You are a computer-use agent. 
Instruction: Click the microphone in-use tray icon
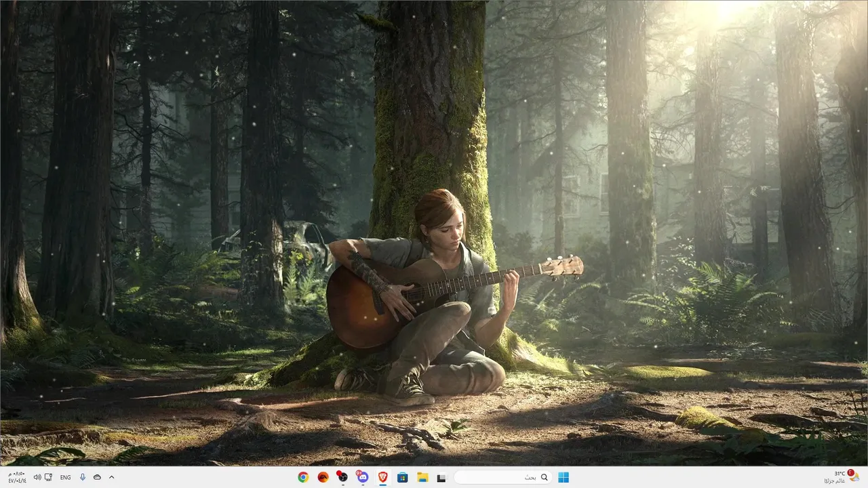(83, 477)
